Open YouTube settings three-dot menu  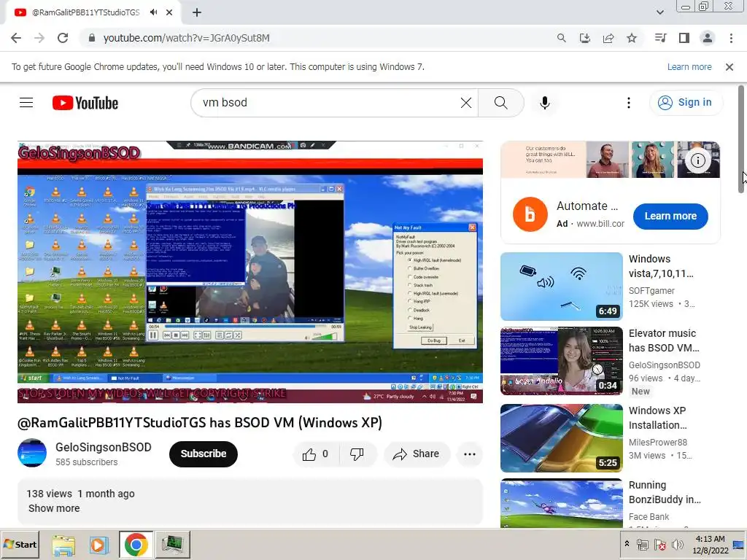(x=628, y=102)
